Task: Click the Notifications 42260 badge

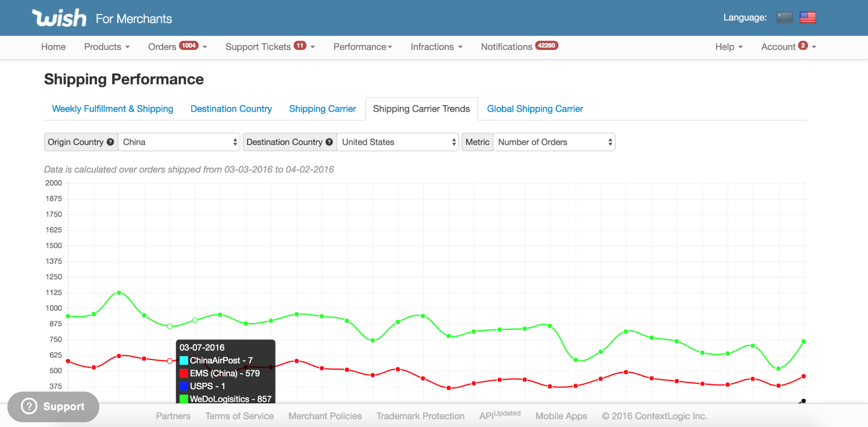Action: pos(546,46)
